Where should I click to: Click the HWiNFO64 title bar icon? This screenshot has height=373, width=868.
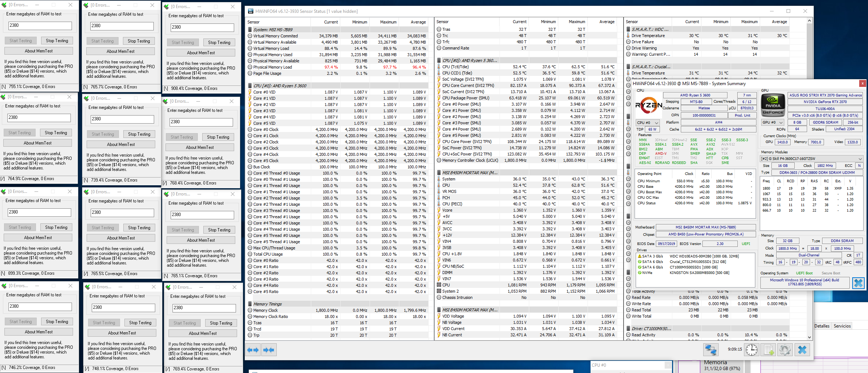(x=251, y=11)
